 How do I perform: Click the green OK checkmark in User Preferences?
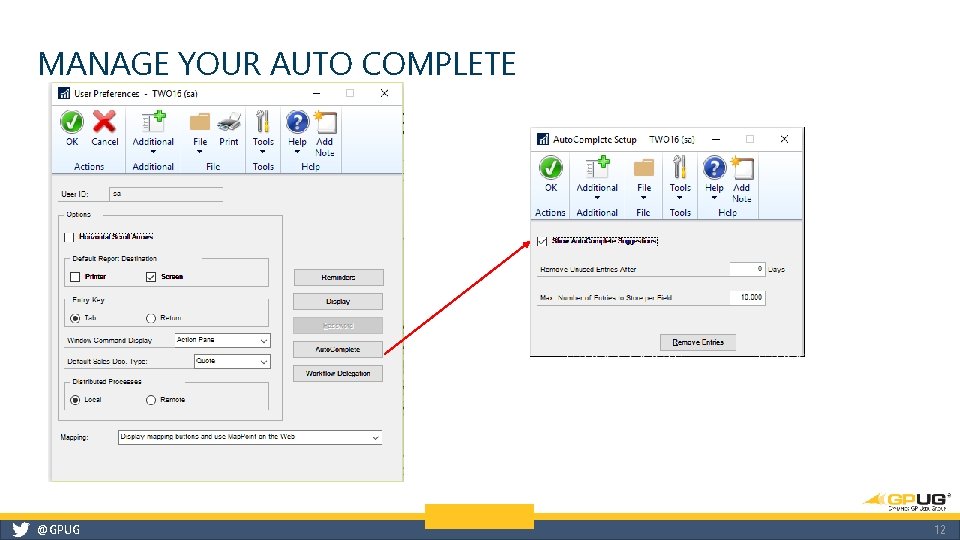click(72, 122)
